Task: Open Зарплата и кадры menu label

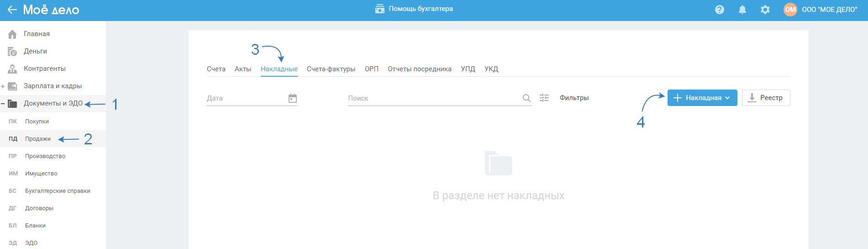Action: click(x=53, y=86)
